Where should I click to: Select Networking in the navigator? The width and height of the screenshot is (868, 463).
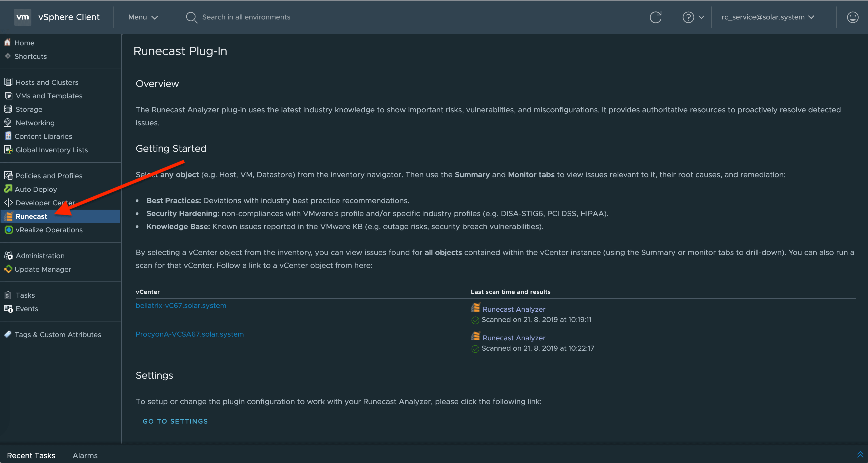(x=35, y=123)
